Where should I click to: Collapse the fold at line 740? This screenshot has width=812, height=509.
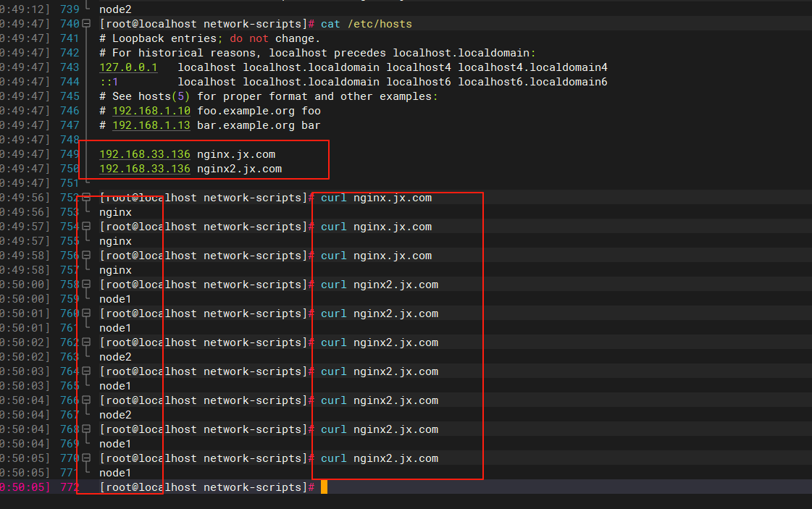pos(86,24)
